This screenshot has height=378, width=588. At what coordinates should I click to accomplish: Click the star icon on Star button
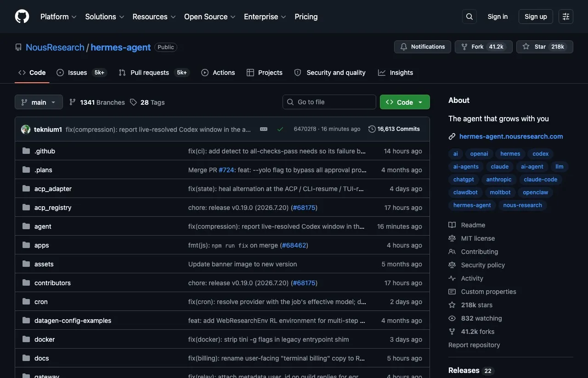526,47
